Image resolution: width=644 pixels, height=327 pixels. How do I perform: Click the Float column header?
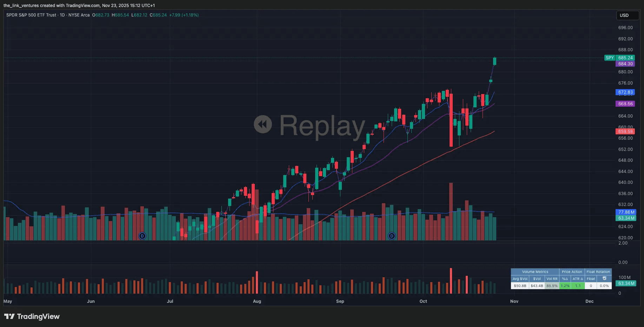pos(591,279)
